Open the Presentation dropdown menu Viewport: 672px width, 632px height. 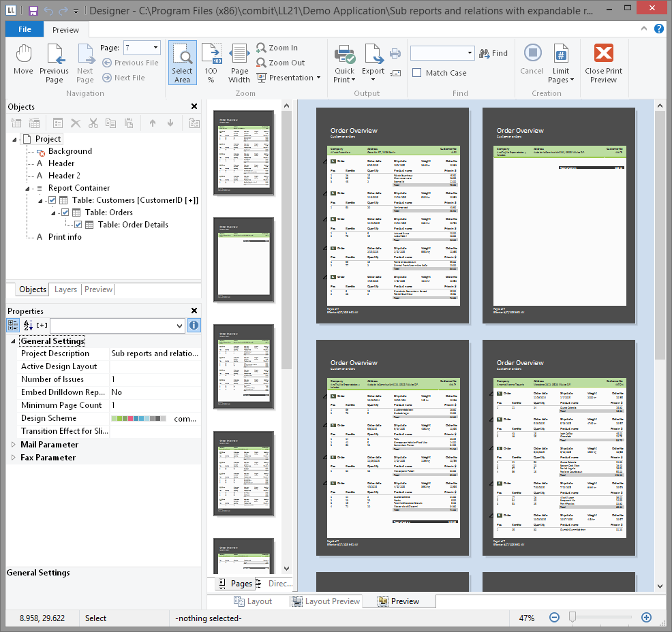[288, 78]
